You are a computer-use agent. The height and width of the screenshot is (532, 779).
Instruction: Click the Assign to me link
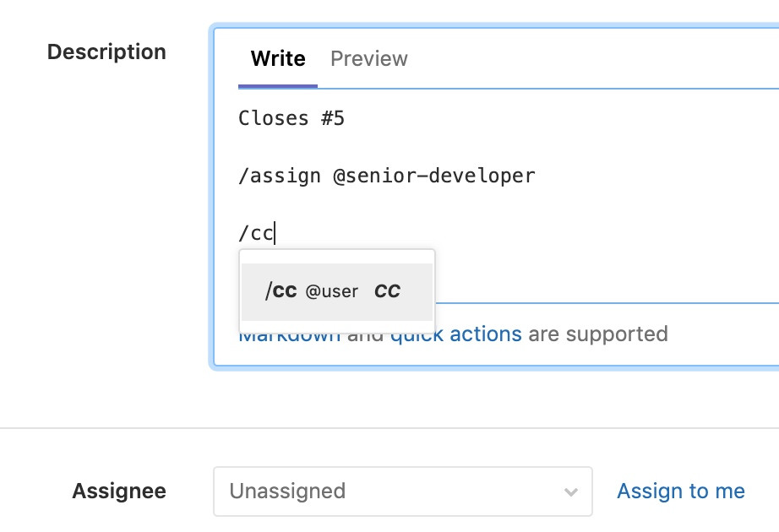tap(680, 491)
